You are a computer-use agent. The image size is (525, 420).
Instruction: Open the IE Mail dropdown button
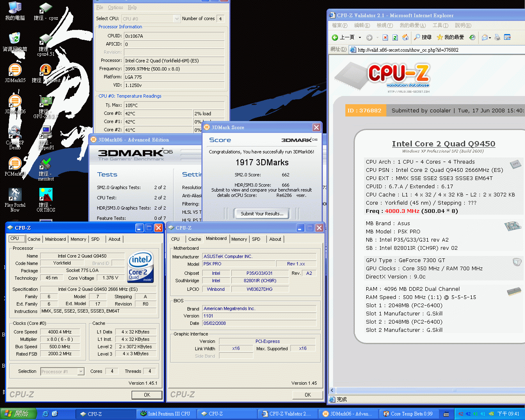coord(486,37)
